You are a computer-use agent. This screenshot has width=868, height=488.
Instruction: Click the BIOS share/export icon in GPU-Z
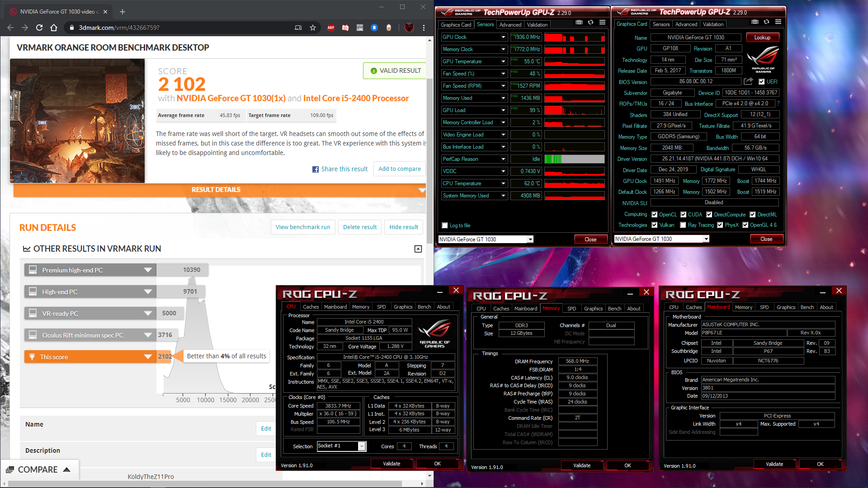point(749,81)
